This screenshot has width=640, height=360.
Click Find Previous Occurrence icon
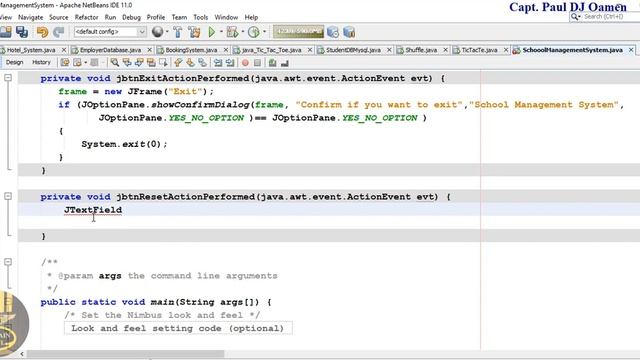coord(127,63)
